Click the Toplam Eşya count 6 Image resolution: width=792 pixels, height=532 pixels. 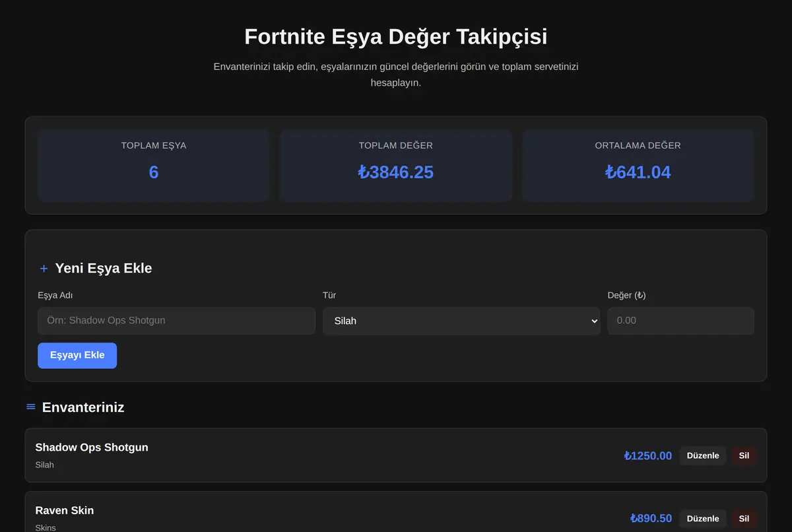point(154,172)
